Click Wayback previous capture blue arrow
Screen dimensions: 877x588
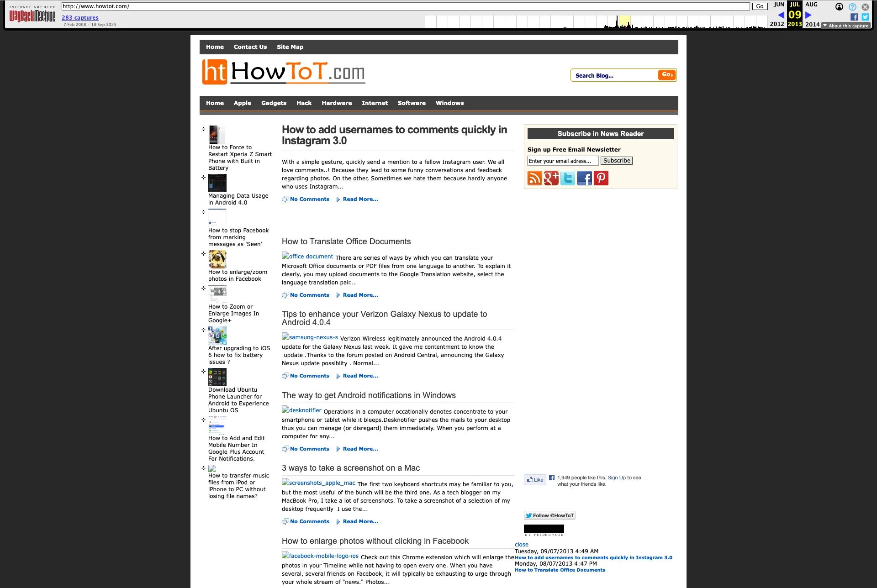click(781, 15)
